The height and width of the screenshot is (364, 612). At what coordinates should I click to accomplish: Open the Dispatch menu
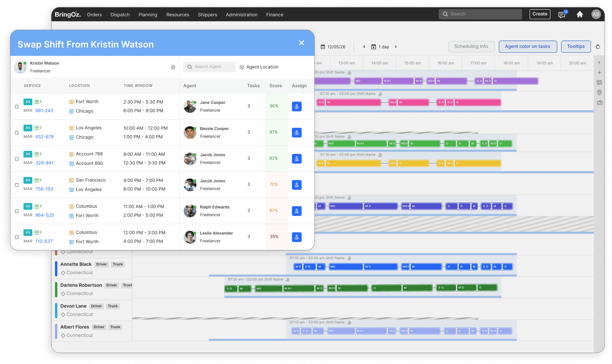click(x=120, y=15)
